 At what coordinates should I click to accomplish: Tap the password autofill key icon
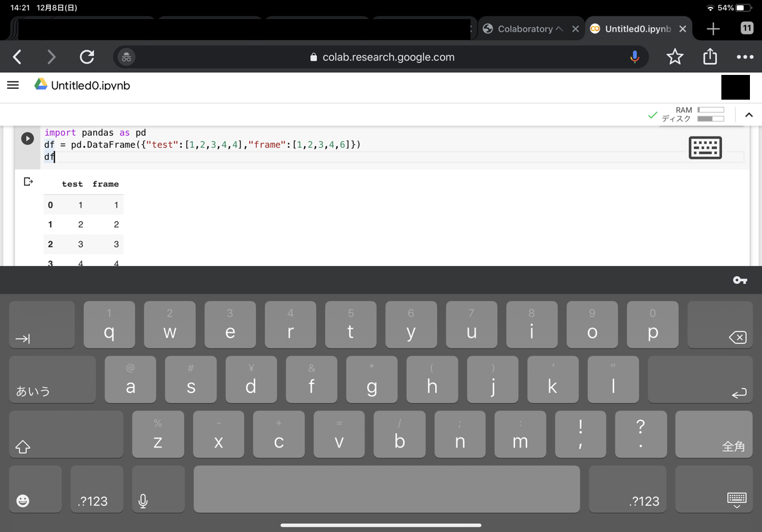point(740,279)
